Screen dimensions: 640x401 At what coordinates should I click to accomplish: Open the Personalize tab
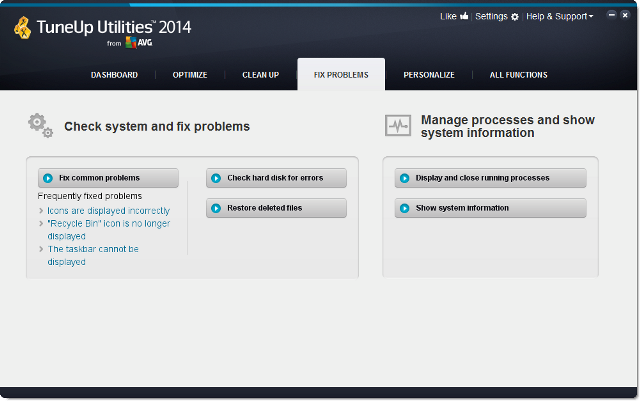click(x=429, y=75)
